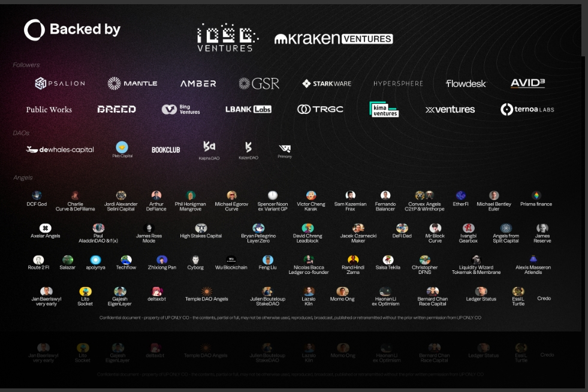Select the Salsa Tekila avatar

[x=388, y=260]
